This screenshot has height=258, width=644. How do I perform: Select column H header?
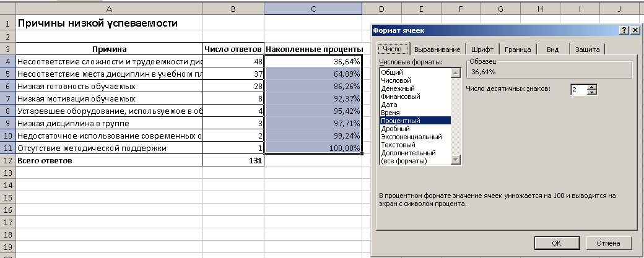click(540, 9)
